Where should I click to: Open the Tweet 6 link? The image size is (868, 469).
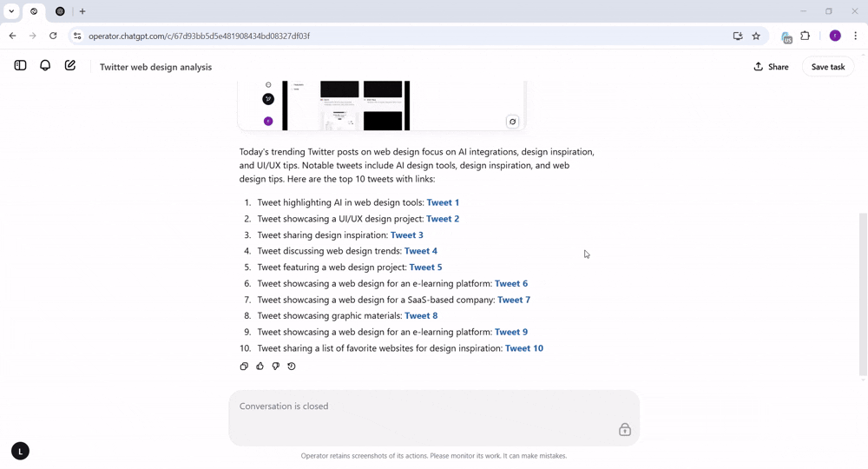(511, 283)
